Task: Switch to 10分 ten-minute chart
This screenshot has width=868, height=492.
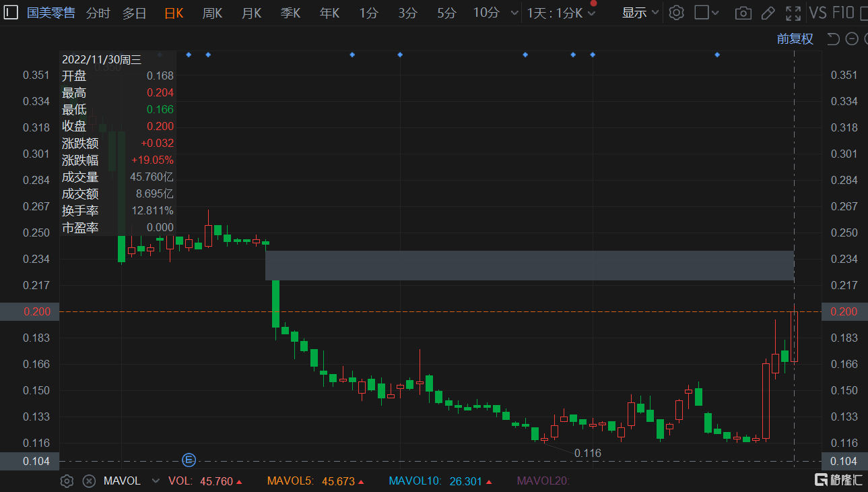Action: pos(486,13)
